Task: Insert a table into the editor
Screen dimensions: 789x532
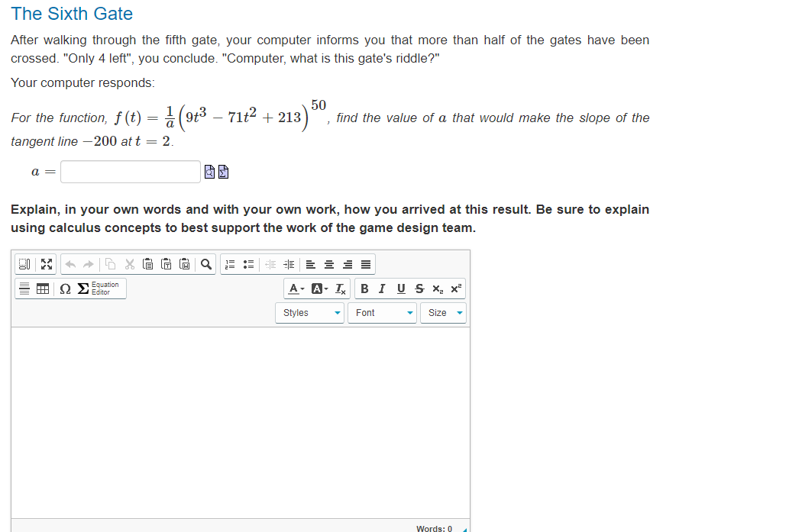Action: click(43, 289)
